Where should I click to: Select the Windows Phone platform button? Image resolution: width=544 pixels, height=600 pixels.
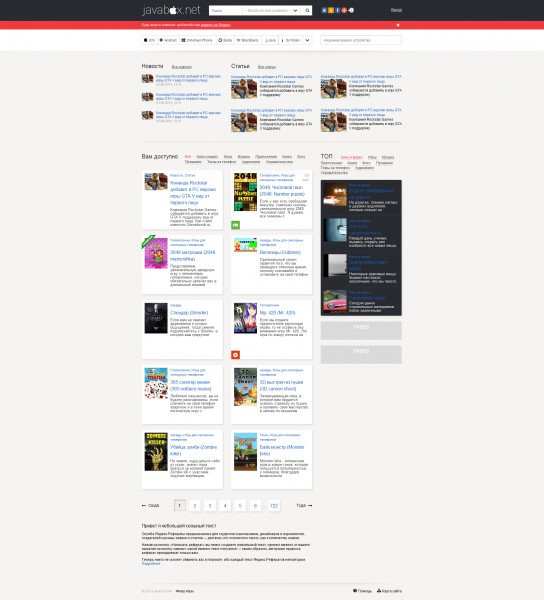(x=197, y=40)
